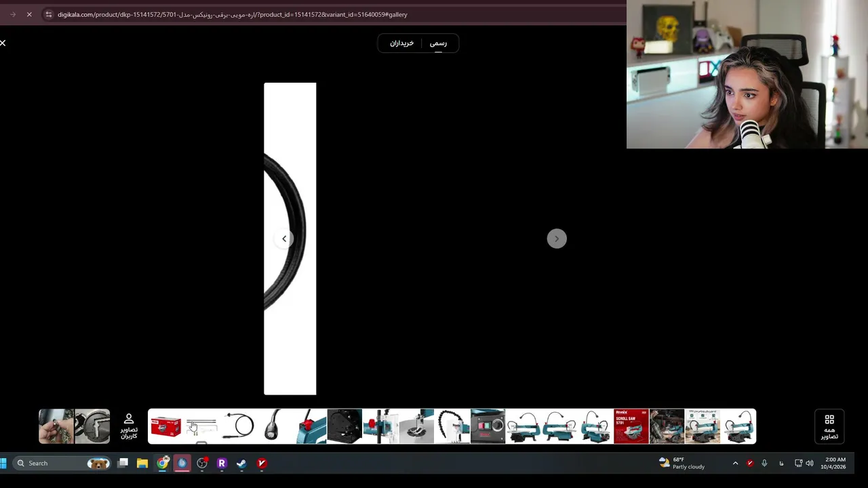The width and height of the screenshot is (868, 488).
Task: Click the enlarged cable image in the gallery
Action: coord(290,239)
